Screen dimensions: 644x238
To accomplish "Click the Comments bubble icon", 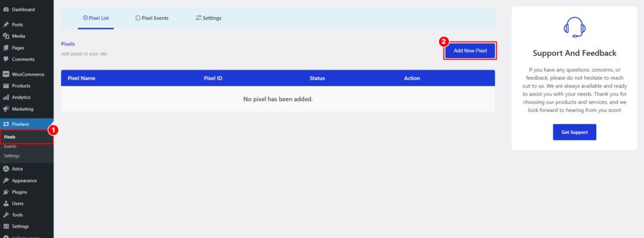I will click(6, 59).
